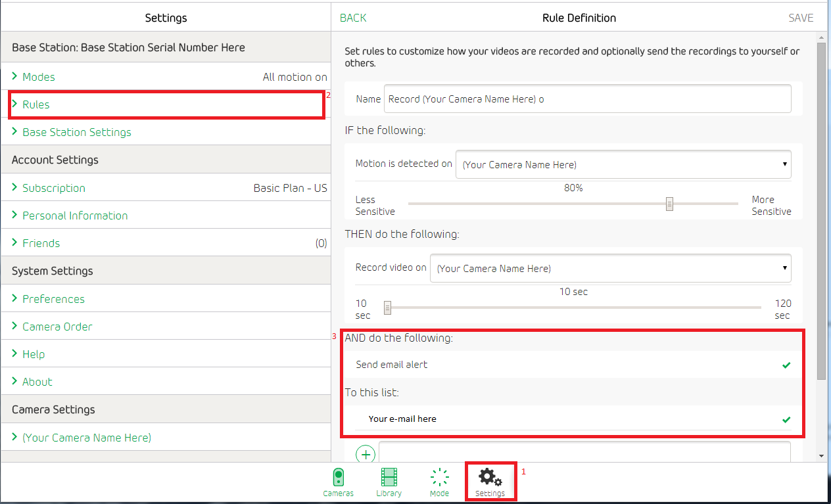Toggle the checkmark next to Your e-mail here

(x=786, y=419)
